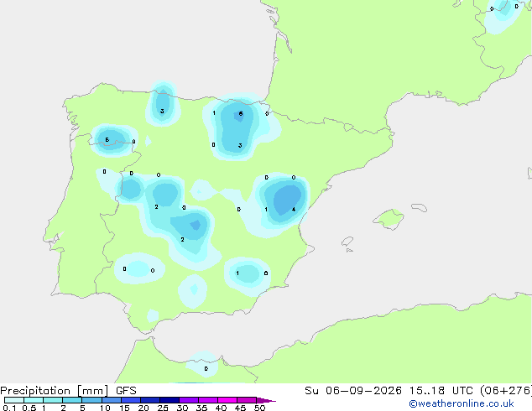Image resolution: width=532 pixels, height=411 pixels.
Task: Click the 40 to 45 mm legend swatch
Action: tap(227, 400)
